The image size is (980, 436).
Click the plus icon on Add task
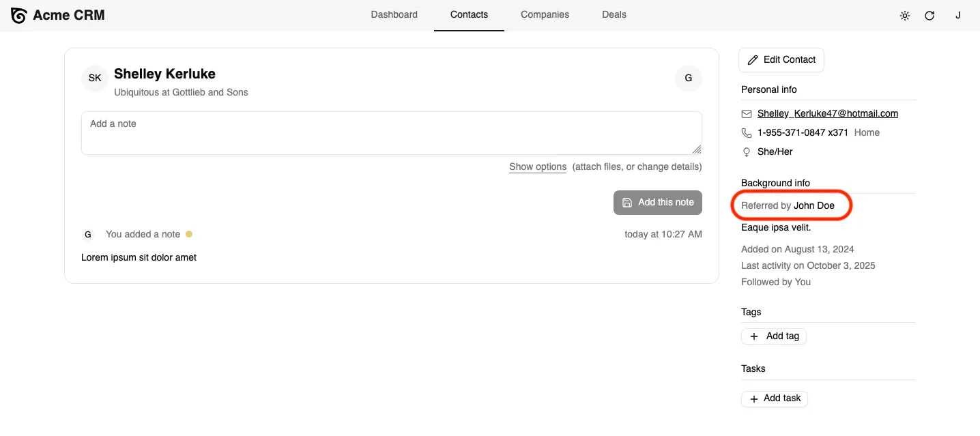point(753,398)
